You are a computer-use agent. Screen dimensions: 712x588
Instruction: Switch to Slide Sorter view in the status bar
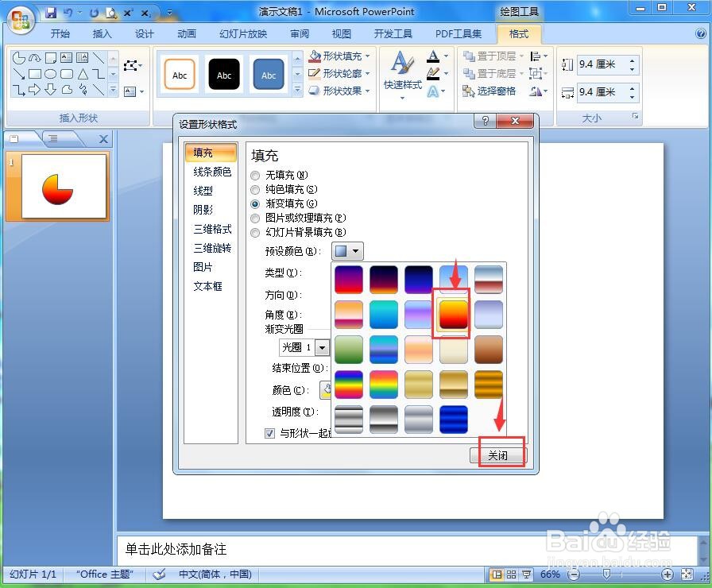pos(511,574)
